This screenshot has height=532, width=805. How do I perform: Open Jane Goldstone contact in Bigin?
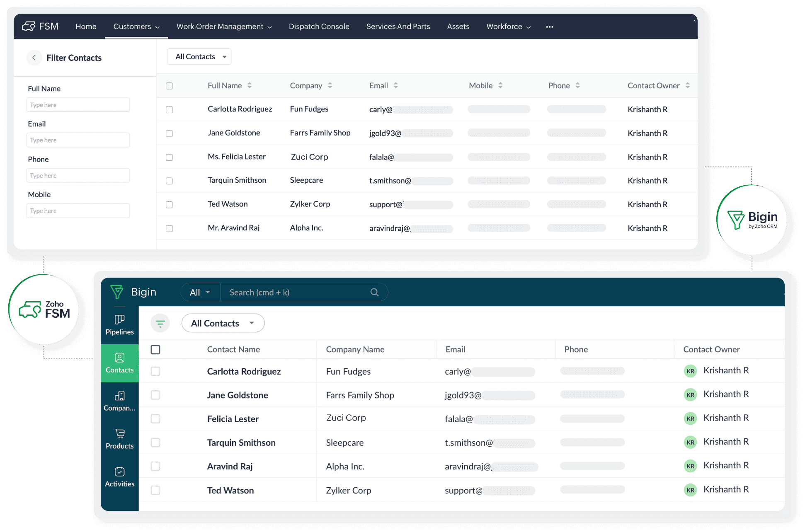pyautogui.click(x=238, y=395)
